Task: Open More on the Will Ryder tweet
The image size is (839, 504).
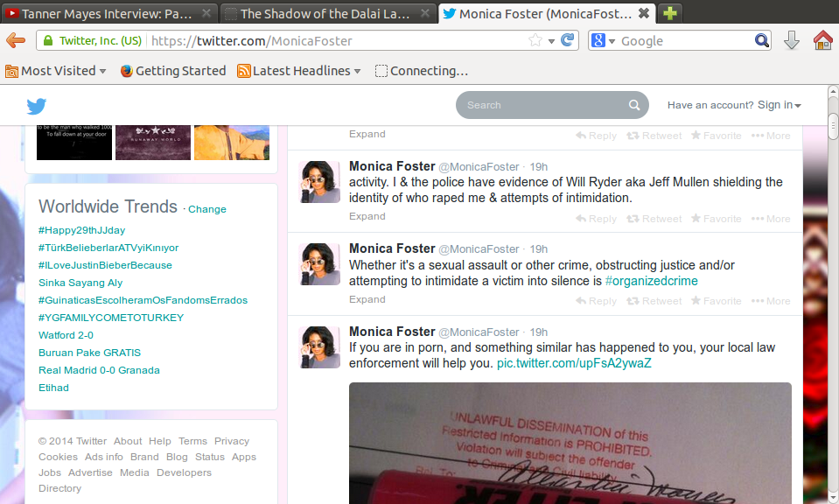Action: click(771, 219)
